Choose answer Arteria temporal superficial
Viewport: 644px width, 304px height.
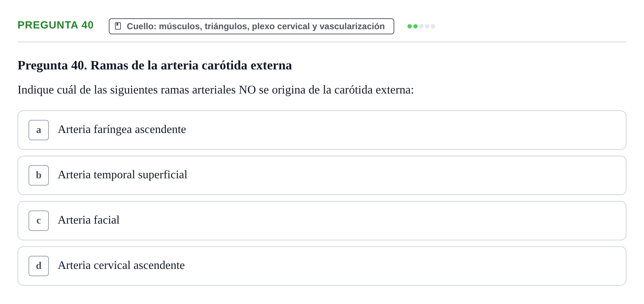[123, 175]
